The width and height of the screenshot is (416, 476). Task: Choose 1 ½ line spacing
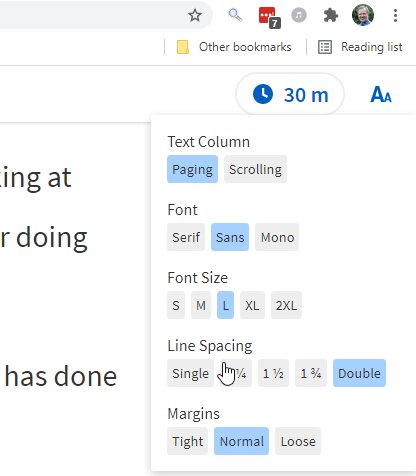coord(273,373)
